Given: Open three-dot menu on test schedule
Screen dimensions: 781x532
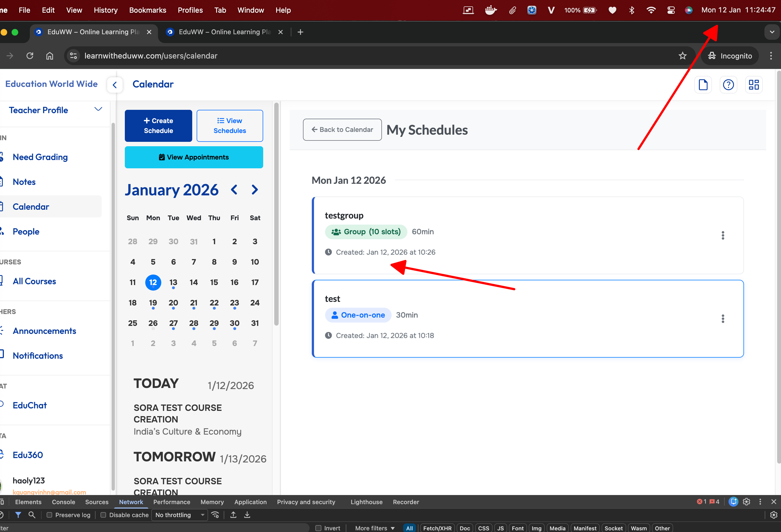Looking at the screenshot, I should coord(722,318).
